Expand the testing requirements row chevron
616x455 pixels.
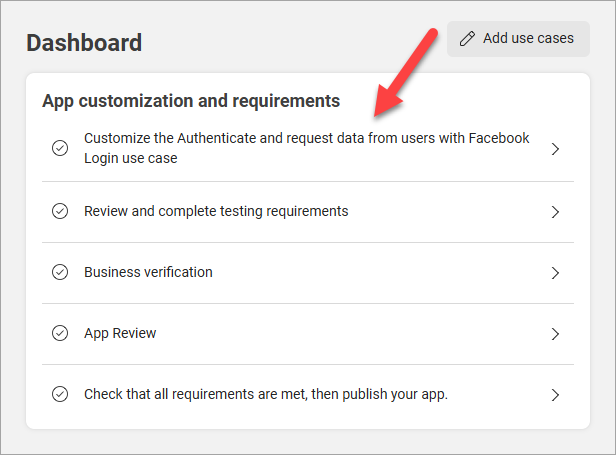click(555, 212)
